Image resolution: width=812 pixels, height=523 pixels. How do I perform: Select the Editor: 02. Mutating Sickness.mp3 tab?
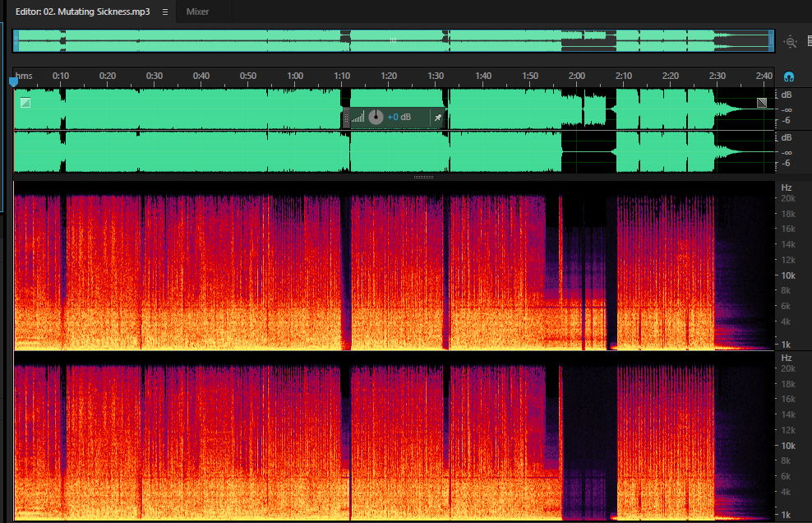coord(83,12)
